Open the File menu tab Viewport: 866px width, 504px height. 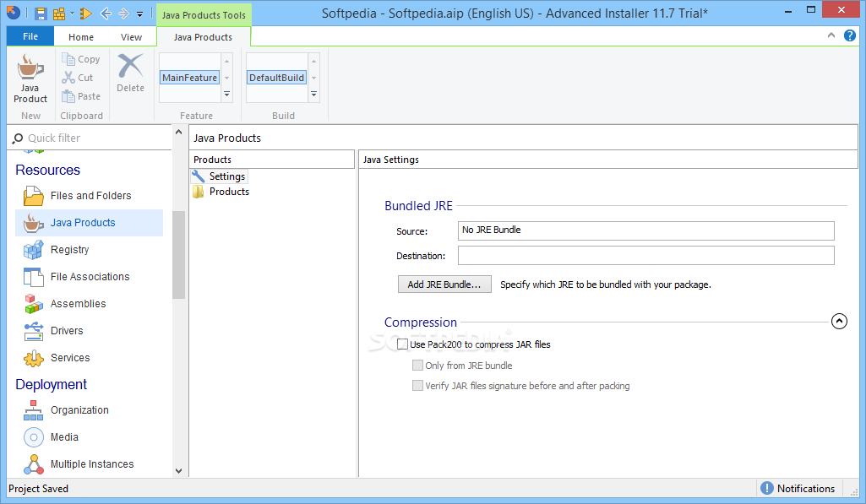[30, 36]
